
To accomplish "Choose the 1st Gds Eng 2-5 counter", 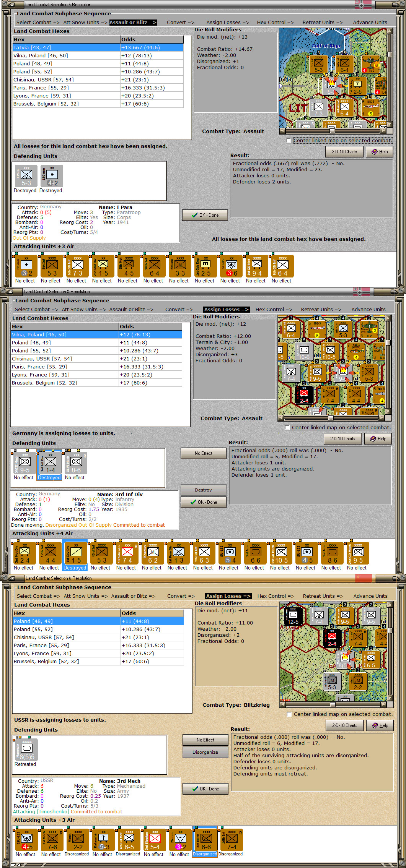I will (205, 266).
